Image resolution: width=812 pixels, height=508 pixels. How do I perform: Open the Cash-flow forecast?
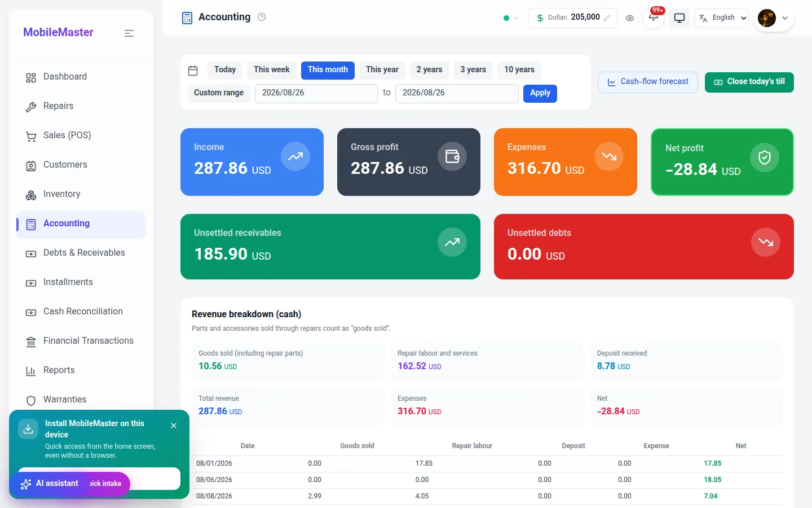click(647, 82)
